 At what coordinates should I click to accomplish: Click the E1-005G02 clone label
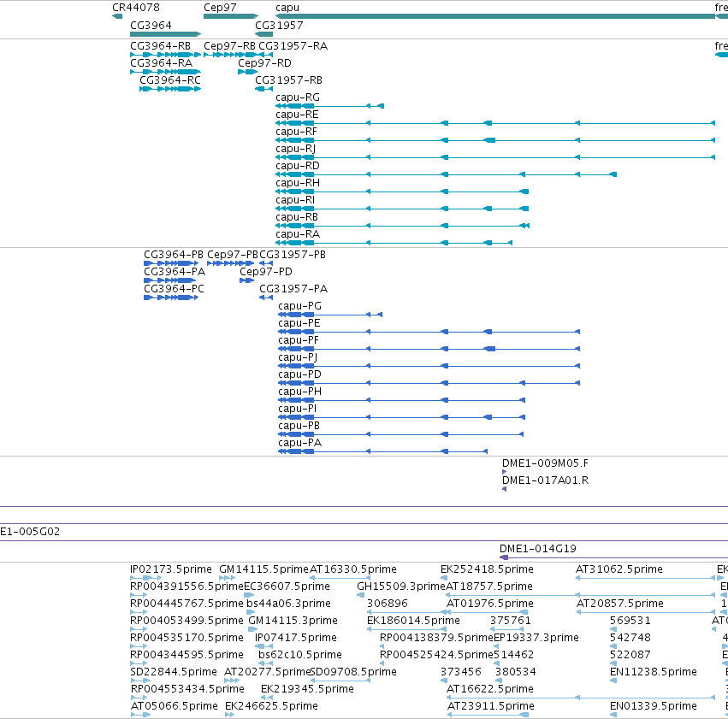30,532
